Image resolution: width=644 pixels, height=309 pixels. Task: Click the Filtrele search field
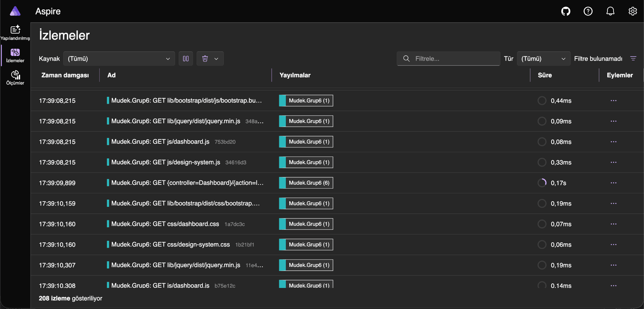tap(448, 58)
